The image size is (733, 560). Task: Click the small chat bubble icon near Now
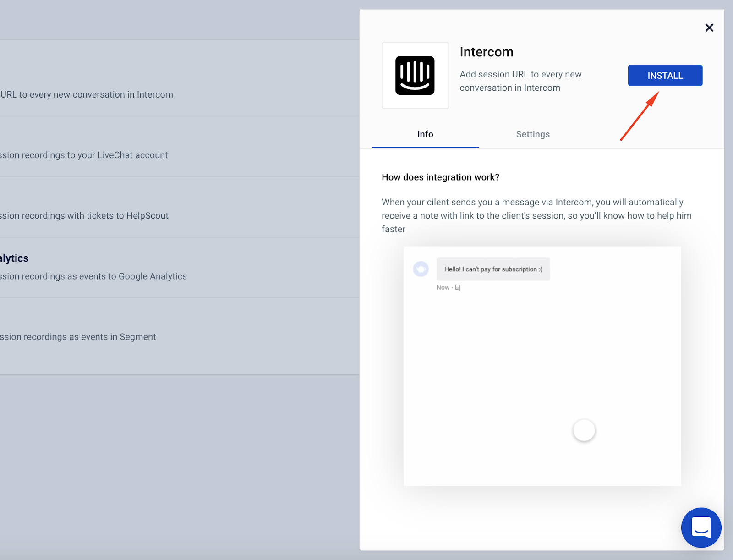[x=458, y=287]
